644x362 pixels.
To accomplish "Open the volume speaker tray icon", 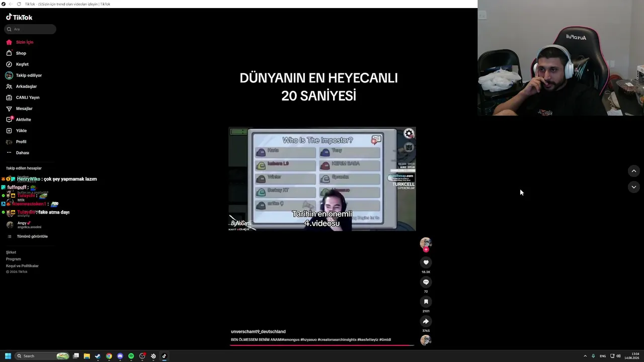I will pos(618,356).
